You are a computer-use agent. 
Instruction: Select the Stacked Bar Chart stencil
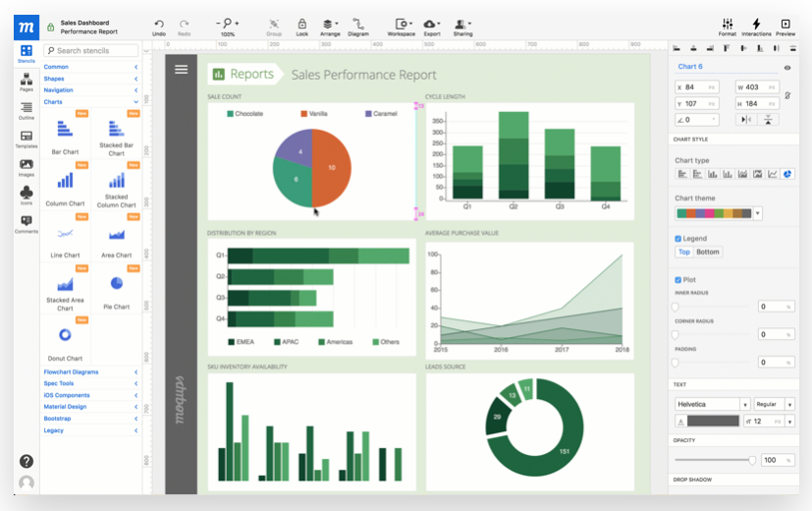click(x=117, y=136)
